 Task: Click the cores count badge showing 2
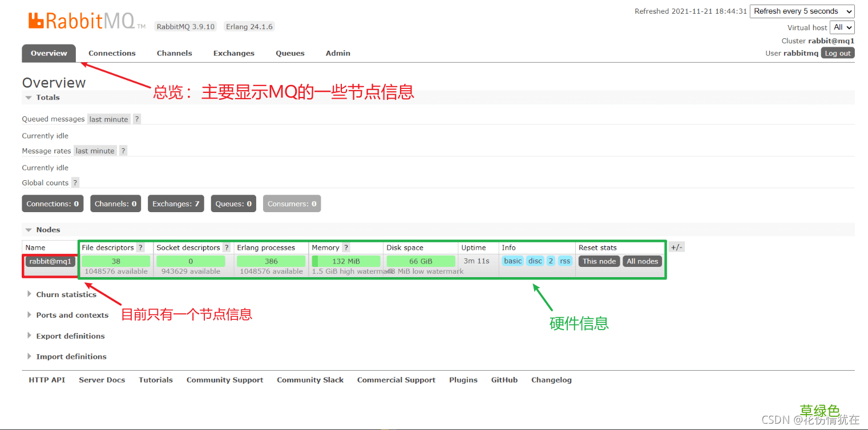[550, 261]
